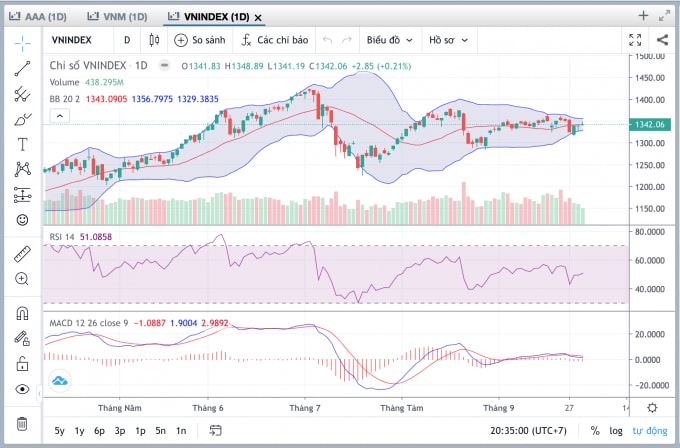This screenshot has width=680, height=448.
Task: Delete drawings with the trash icon
Action: pyautogui.click(x=22, y=423)
